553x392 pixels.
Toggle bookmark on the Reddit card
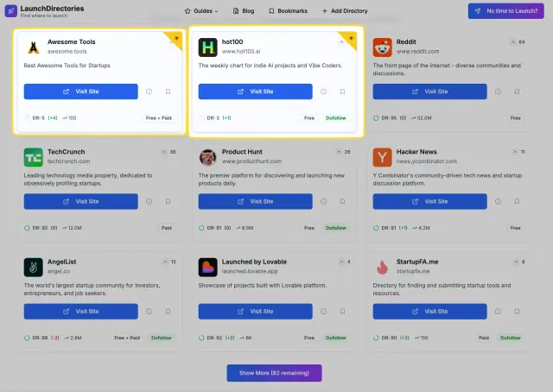point(517,92)
